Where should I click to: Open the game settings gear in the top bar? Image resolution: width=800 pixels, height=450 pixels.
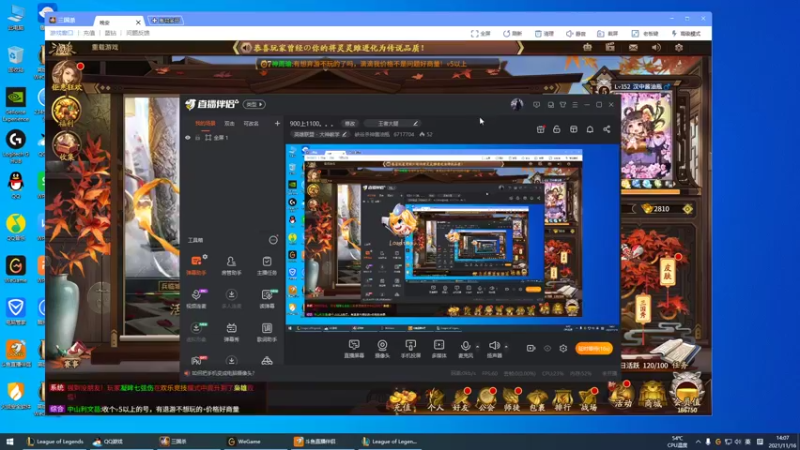pos(679,47)
